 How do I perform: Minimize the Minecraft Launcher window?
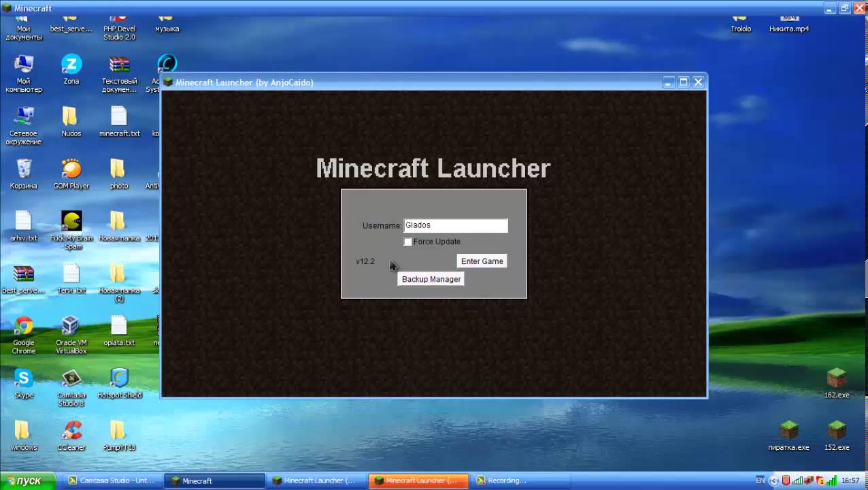669,82
